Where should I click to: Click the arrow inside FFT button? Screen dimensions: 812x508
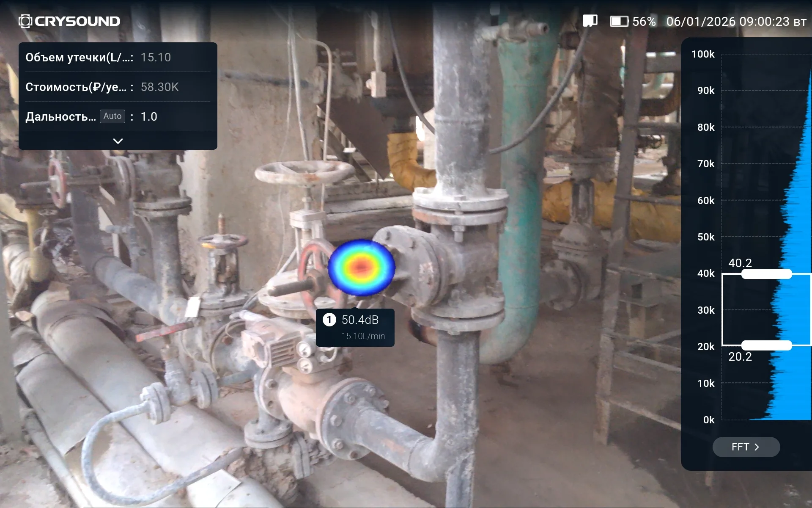757,447
